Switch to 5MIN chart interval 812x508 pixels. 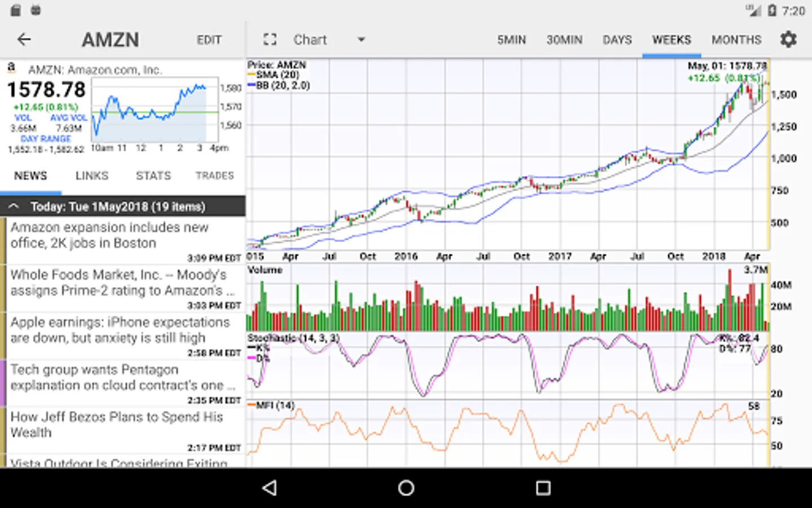point(511,40)
